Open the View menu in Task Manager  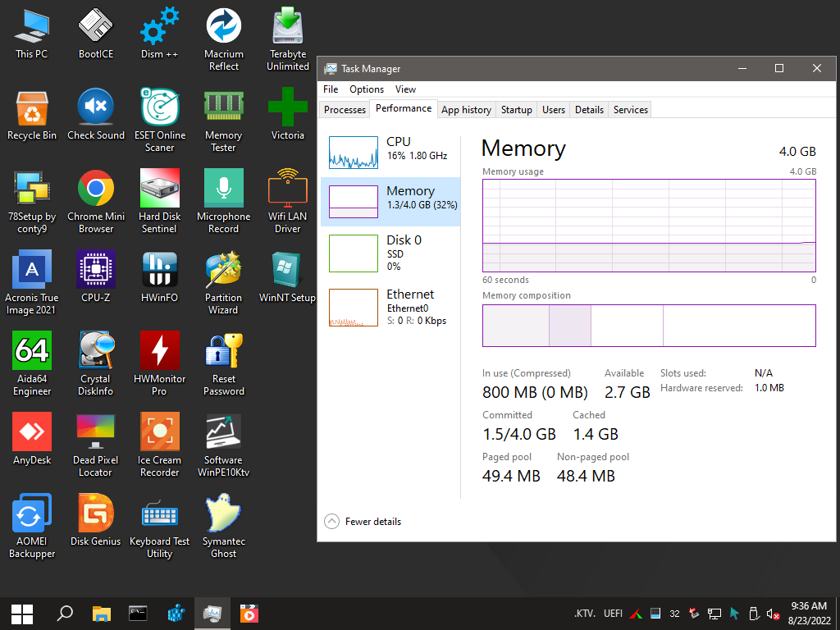[x=405, y=89]
